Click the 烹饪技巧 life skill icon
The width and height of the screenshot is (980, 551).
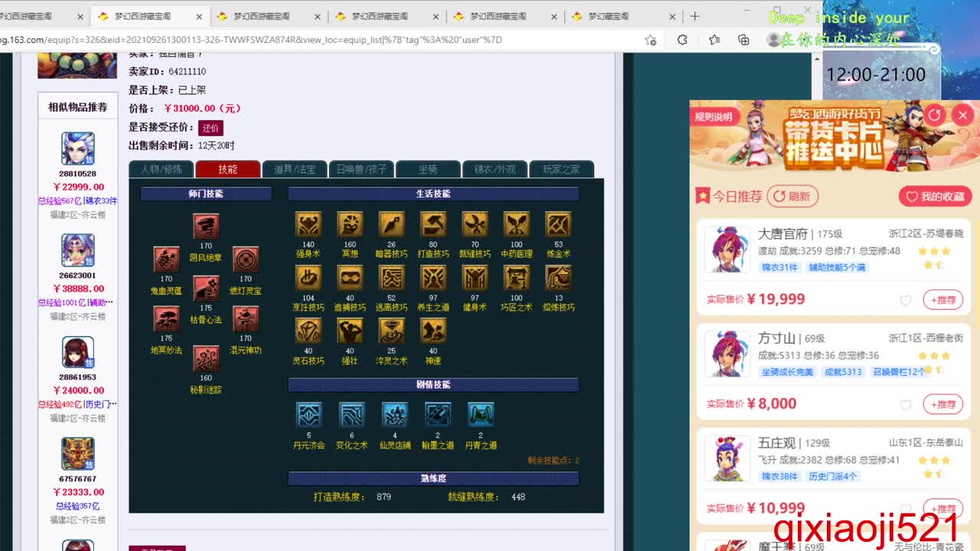[x=309, y=279]
